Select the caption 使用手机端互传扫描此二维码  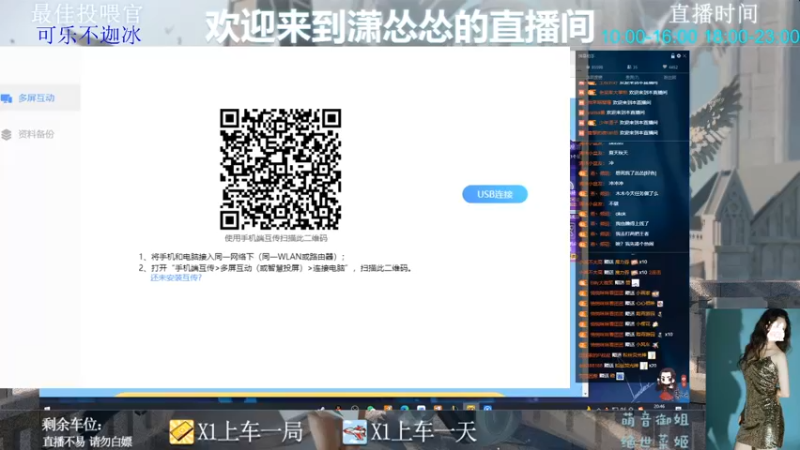(276, 238)
